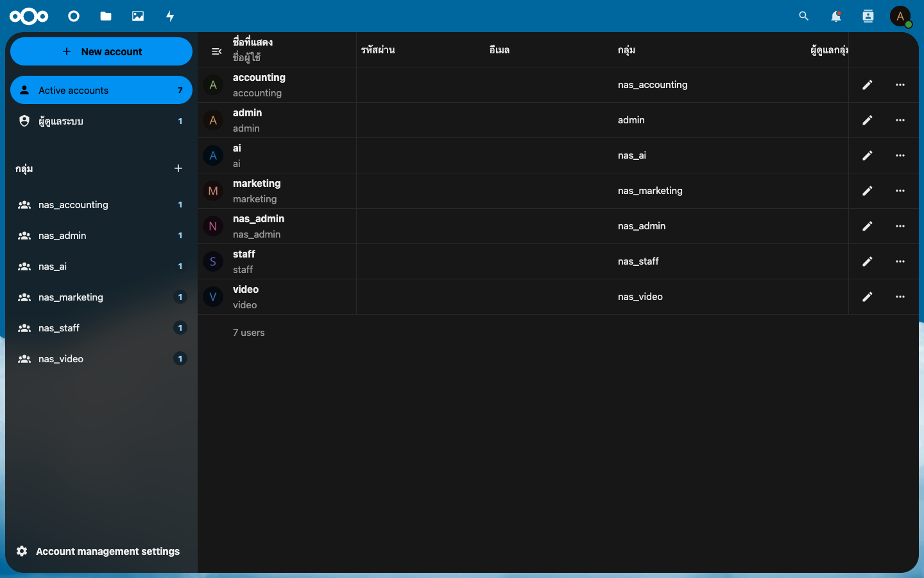Select nas_staff group in sidebar
The height and width of the screenshot is (578, 924).
click(101, 328)
